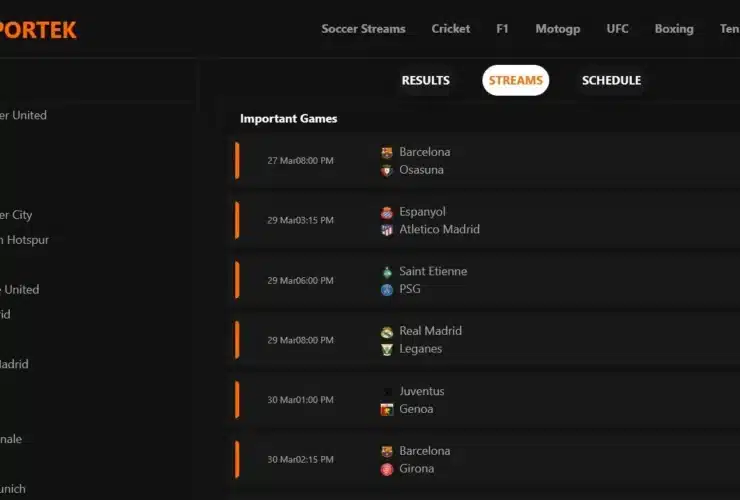Open the UFC menu item
Screen dimensions: 740x500
617,29
